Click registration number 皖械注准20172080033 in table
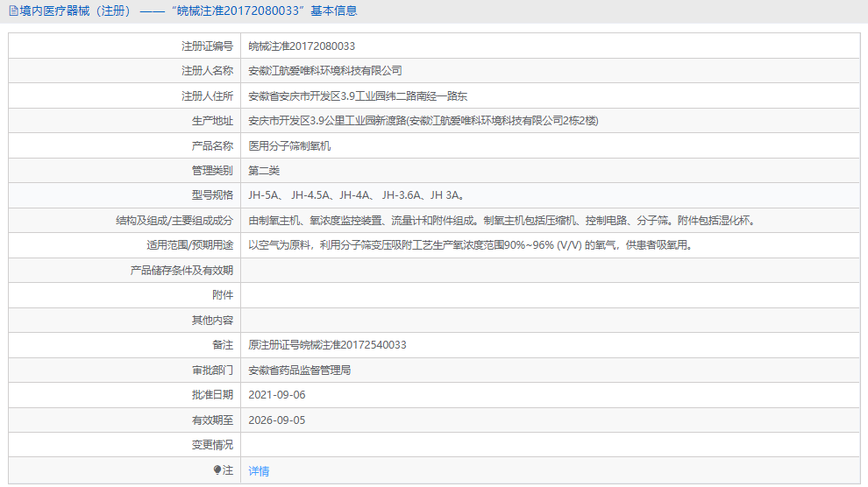 (x=302, y=46)
